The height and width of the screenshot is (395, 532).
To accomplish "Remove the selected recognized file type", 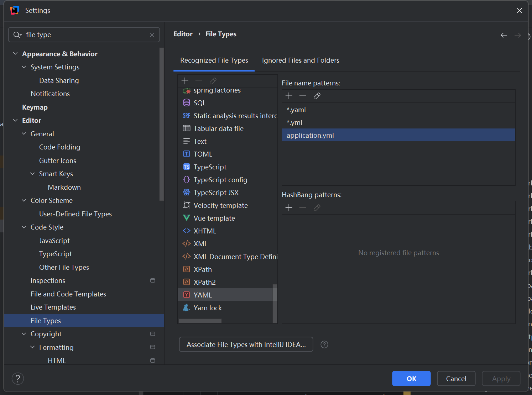I will click(199, 81).
